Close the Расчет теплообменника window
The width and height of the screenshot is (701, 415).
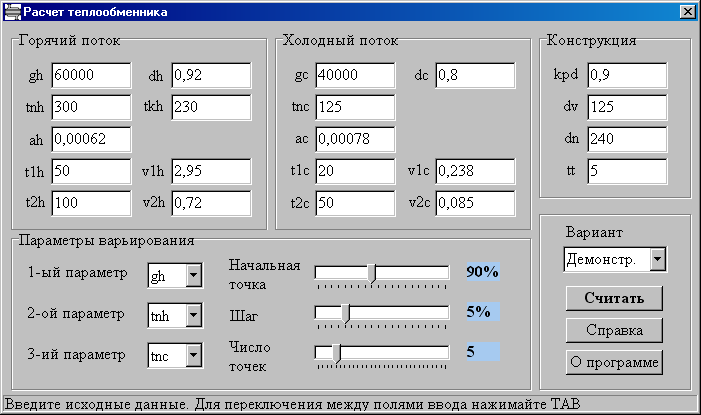tap(688, 12)
